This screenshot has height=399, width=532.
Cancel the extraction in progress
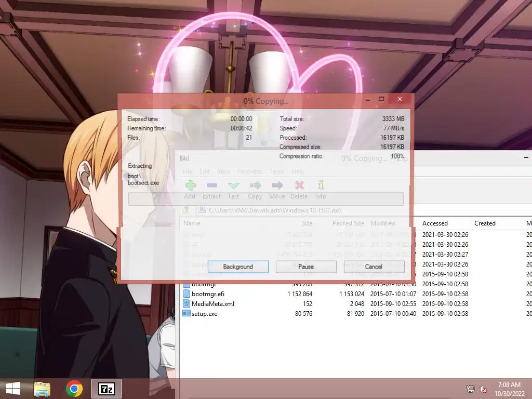[374, 267]
